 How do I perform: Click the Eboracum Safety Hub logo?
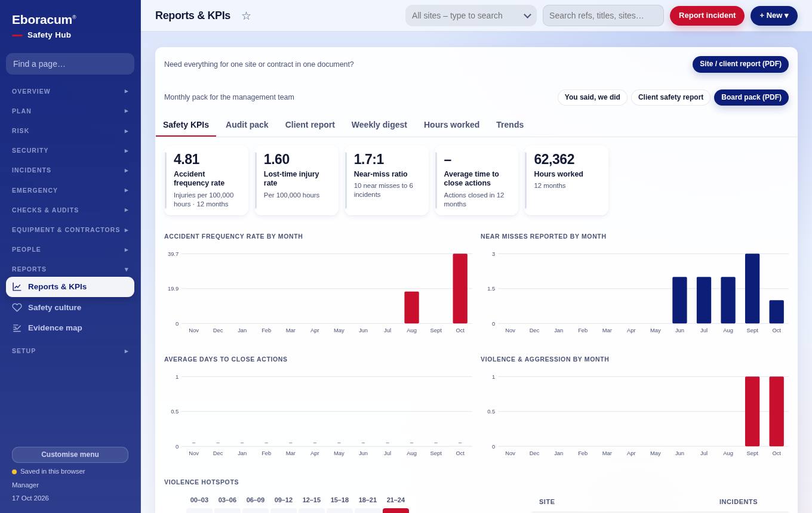[44, 26]
